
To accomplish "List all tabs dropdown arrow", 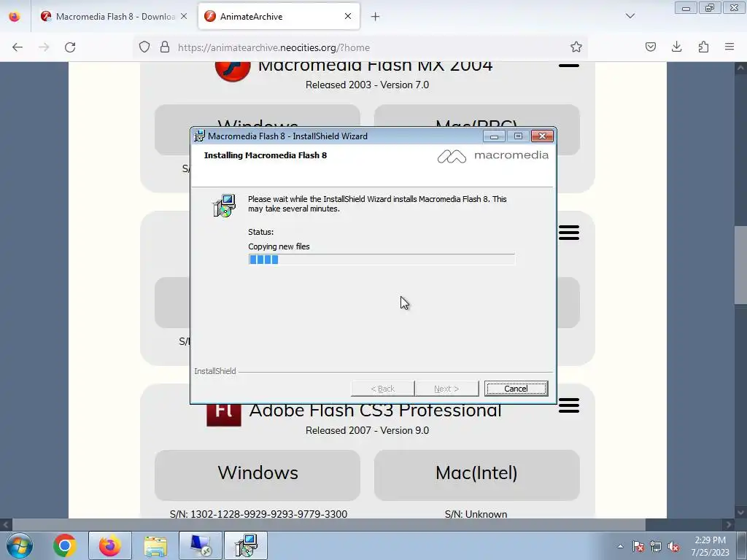I will point(630,16).
